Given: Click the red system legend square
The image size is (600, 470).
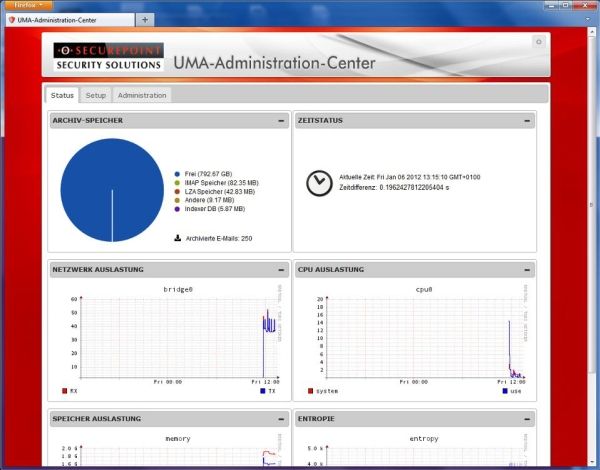Looking at the screenshot, I should click(310, 391).
